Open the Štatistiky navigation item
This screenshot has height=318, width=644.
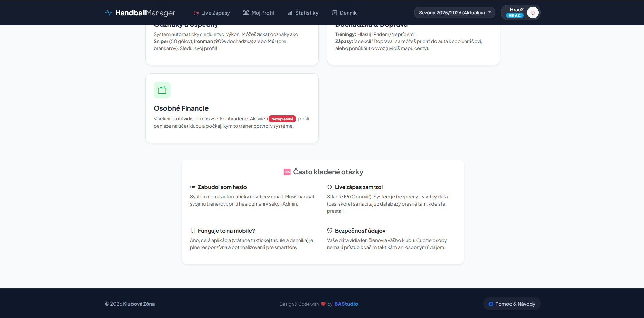(x=303, y=13)
